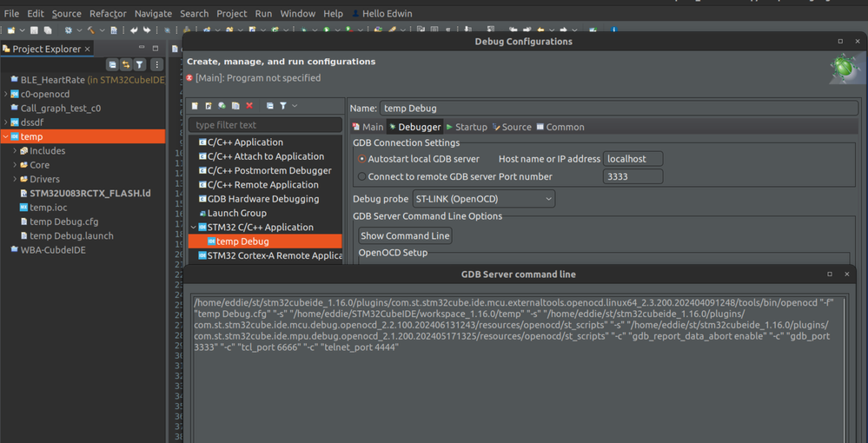The width and height of the screenshot is (868, 443).
Task: Click launch configuration filter funnel icon
Action: 283,106
